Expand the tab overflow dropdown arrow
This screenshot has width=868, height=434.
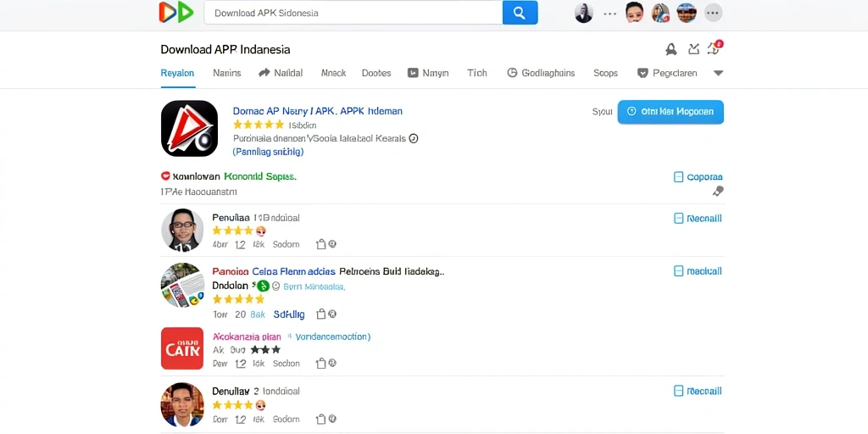[718, 73]
